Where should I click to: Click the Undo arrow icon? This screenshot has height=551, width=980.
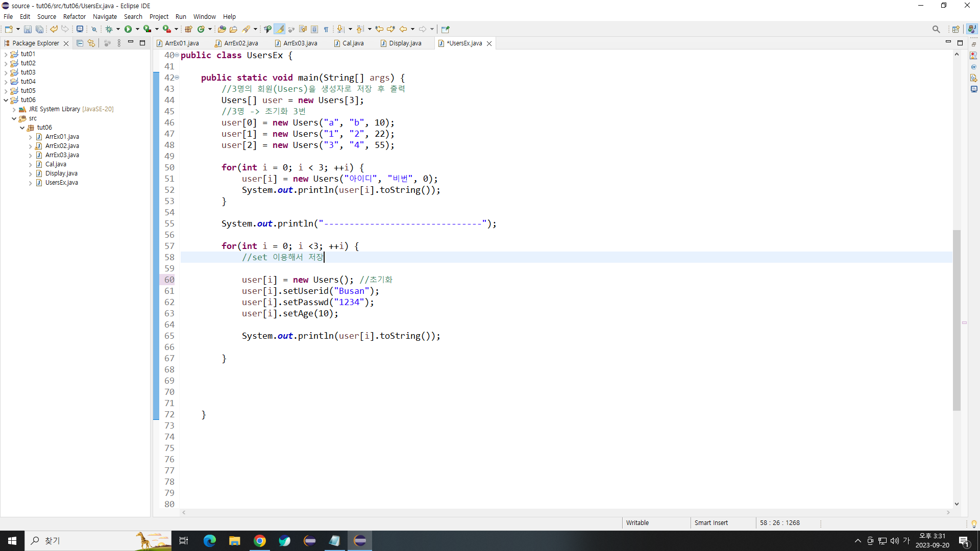tap(54, 29)
